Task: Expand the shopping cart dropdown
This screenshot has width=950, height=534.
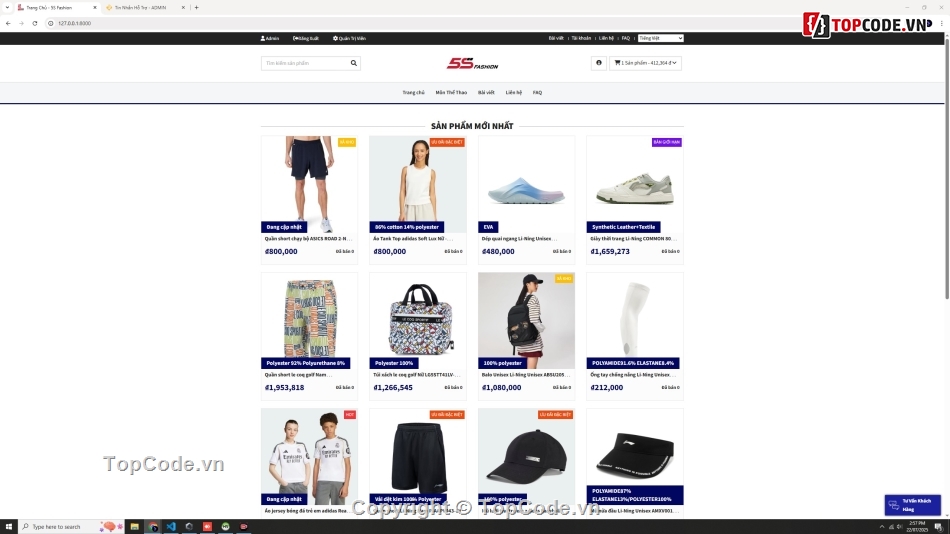Action: pyautogui.click(x=645, y=63)
